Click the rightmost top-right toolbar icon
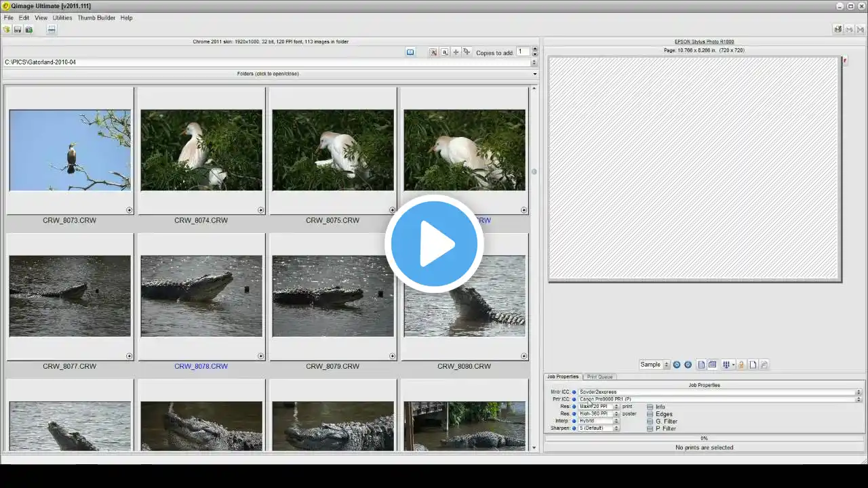The height and width of the screenshot is (488, 868). click(860, 29)
